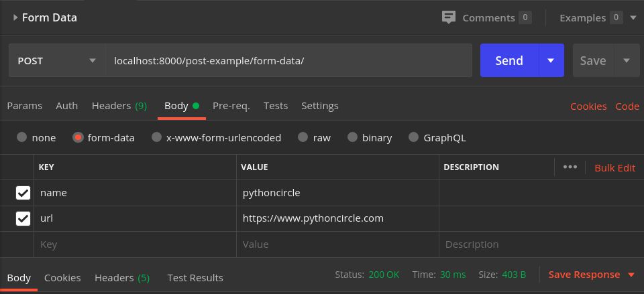The image size is (644, 294).
Task: Click the 'url' key cell
Action: 135,218
